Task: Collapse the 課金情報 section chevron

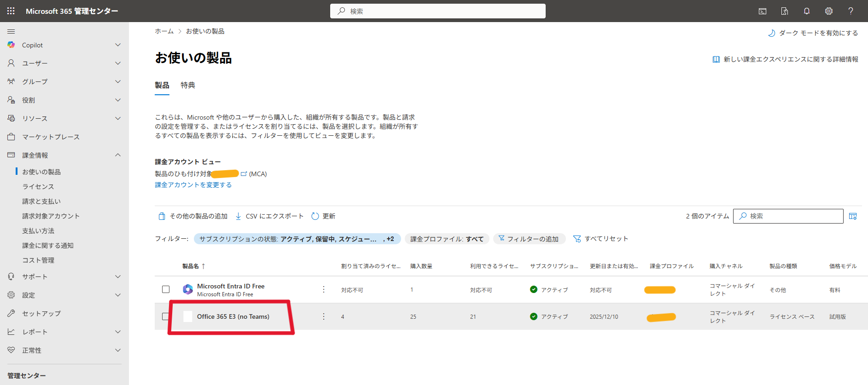Action: click(x=118, y=155)
